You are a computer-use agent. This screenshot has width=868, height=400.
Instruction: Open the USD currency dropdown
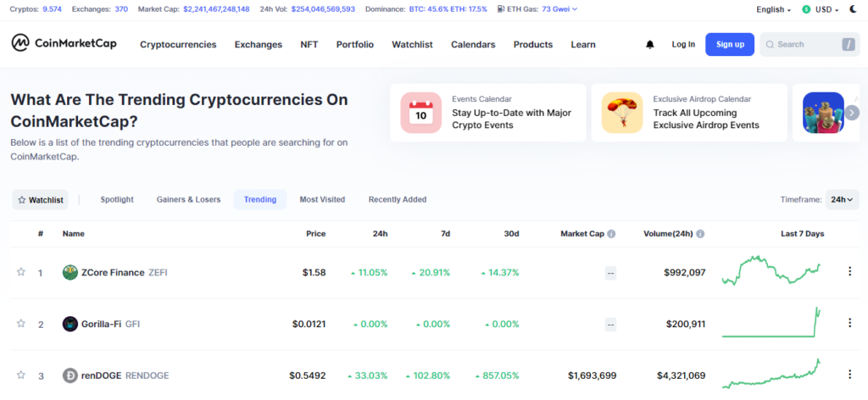[x=821, y=9]
